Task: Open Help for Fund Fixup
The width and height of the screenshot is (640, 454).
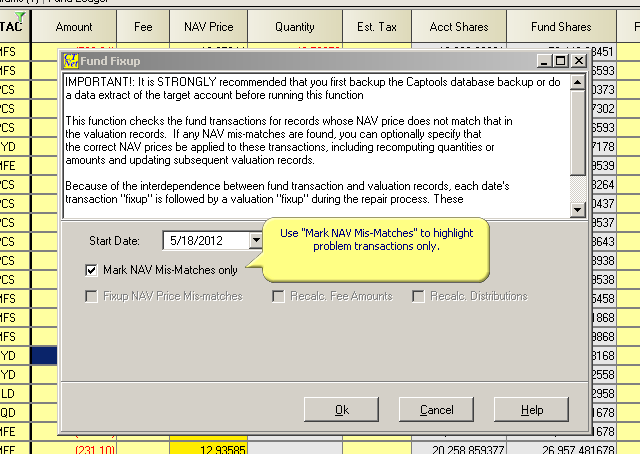Action: click(x=532, y=410)
